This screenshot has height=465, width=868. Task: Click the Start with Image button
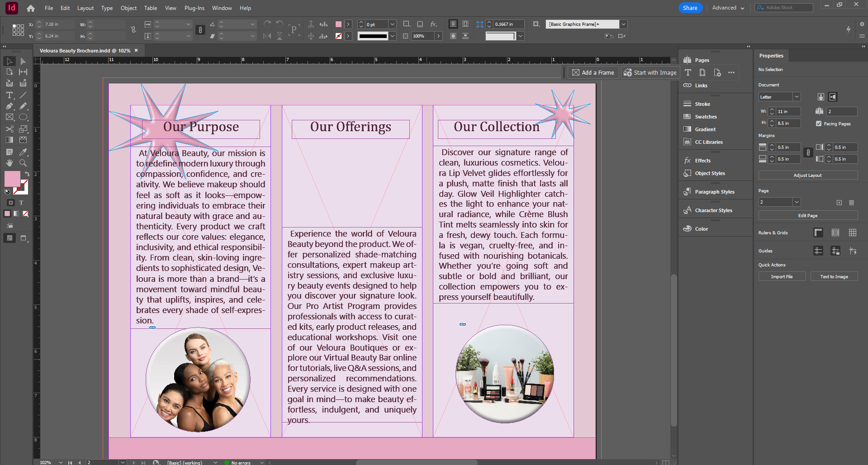[x=650, y=72]
